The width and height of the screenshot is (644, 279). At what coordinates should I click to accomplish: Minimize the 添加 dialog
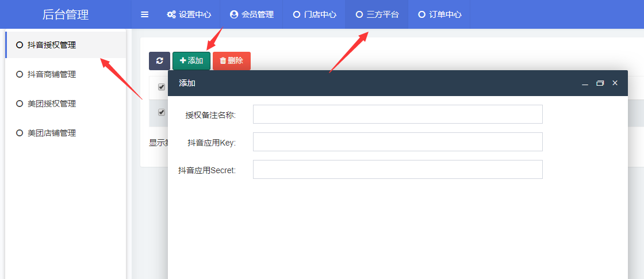[585, 83]
